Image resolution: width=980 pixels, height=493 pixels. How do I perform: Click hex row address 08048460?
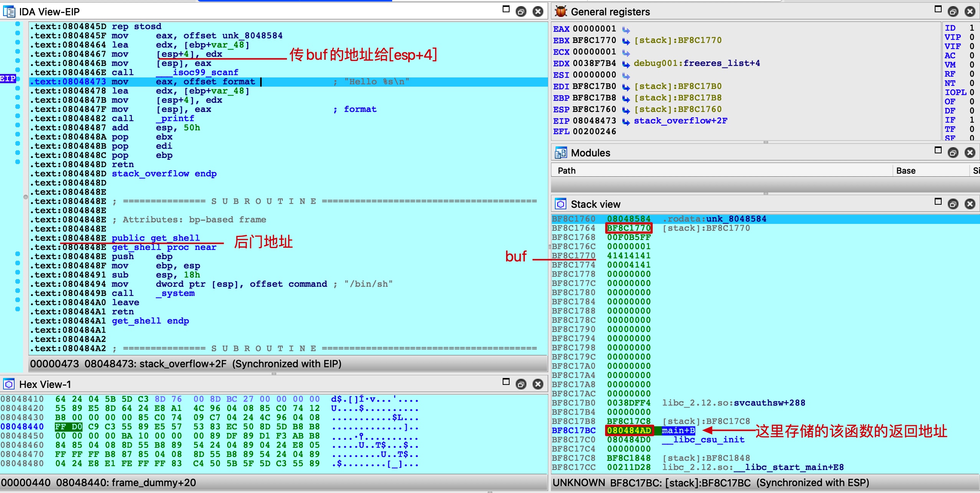[22, 445]
